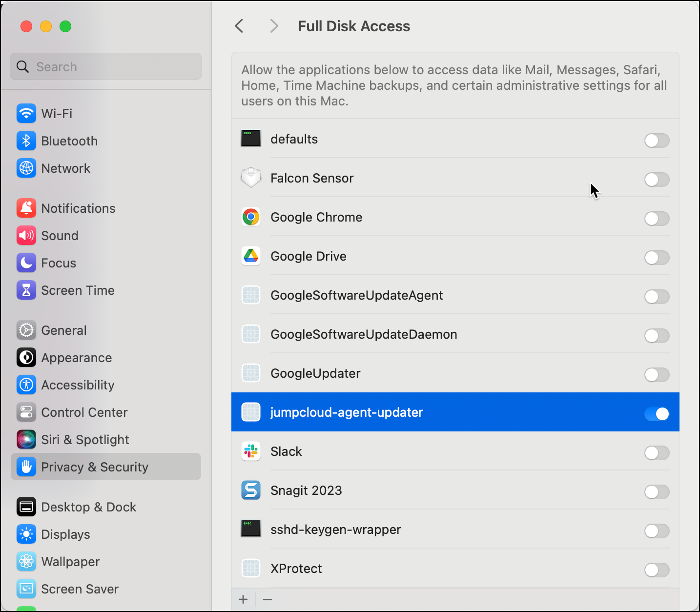Click the Wallpaper flower icon
Image resolution: width=700 pixels, height=612 pixels.
pos(26,561)
